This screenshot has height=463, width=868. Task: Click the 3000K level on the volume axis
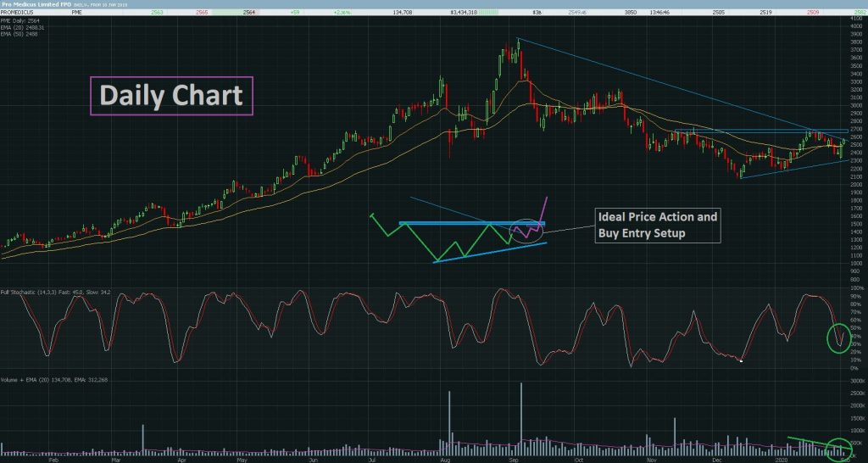click(857, 382)
